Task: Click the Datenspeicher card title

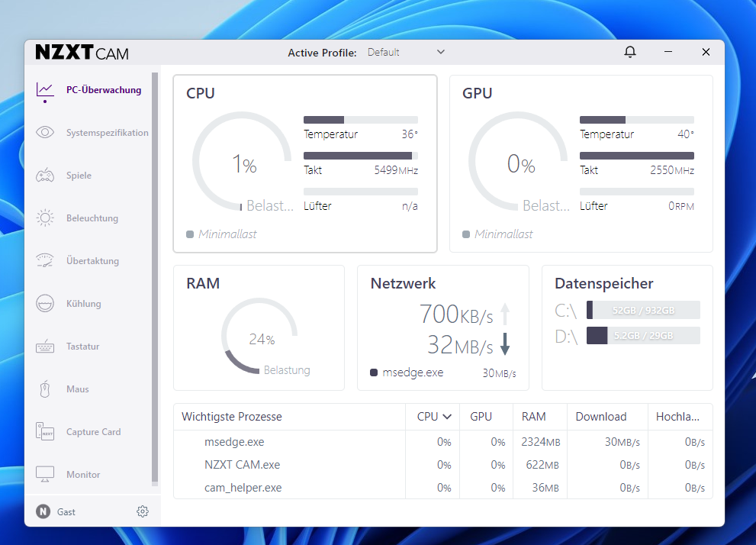Action: click(603, 283)
